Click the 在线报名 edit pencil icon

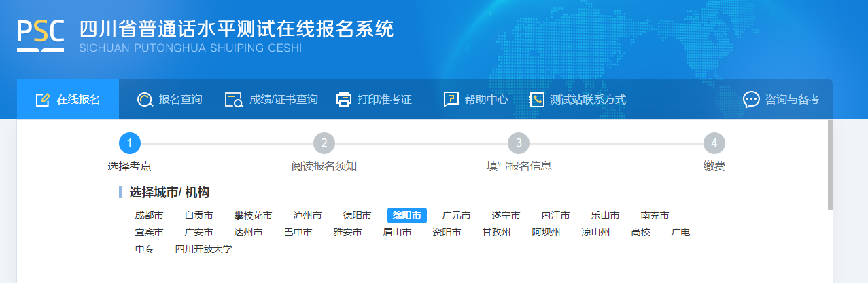pyautogui.click(x=43, y=100)
